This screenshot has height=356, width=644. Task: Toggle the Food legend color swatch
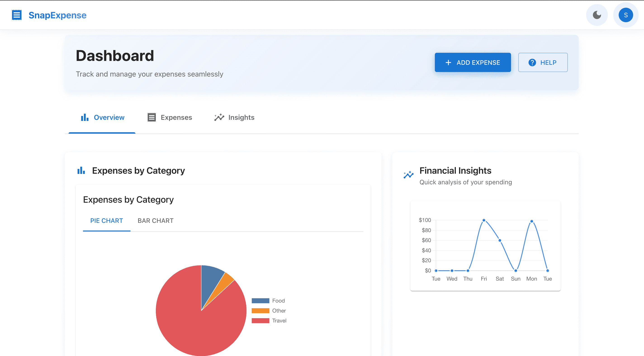(260, 301)
